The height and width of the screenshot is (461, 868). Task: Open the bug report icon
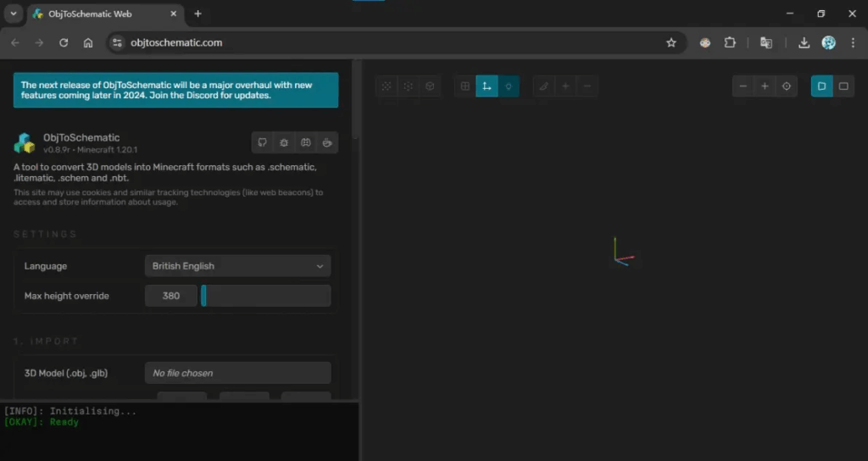[284, 142]
